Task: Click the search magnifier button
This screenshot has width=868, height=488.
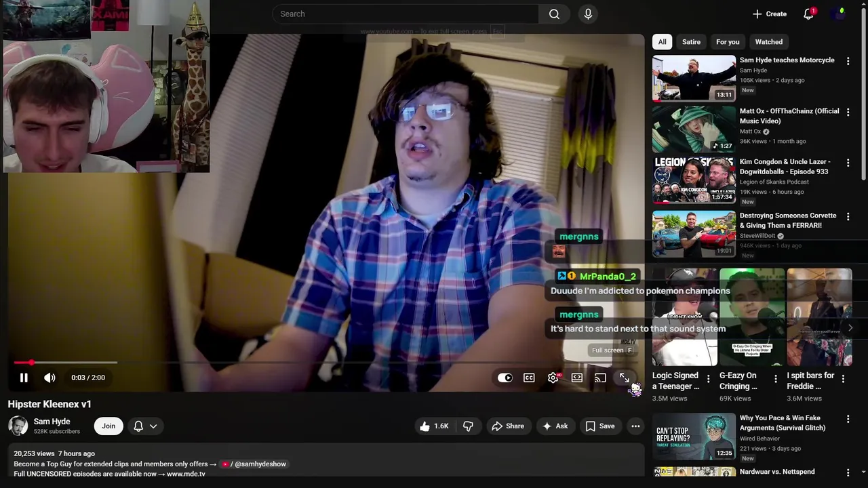Action: tap(555, 14)
